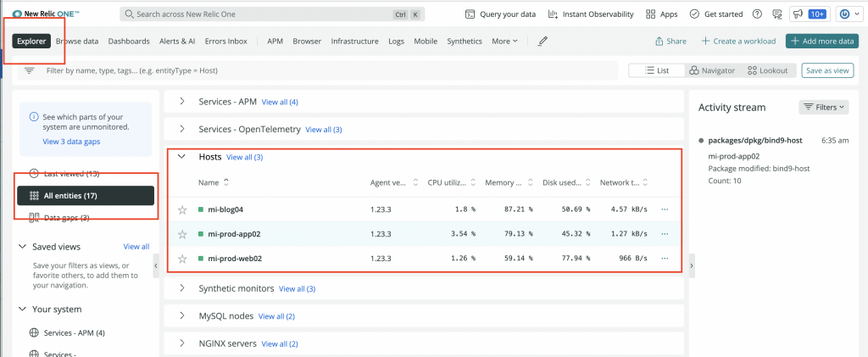Open the Apps launcher
Image resolution: width=868 pixels, height=357 pixels.
coord(661,14)
